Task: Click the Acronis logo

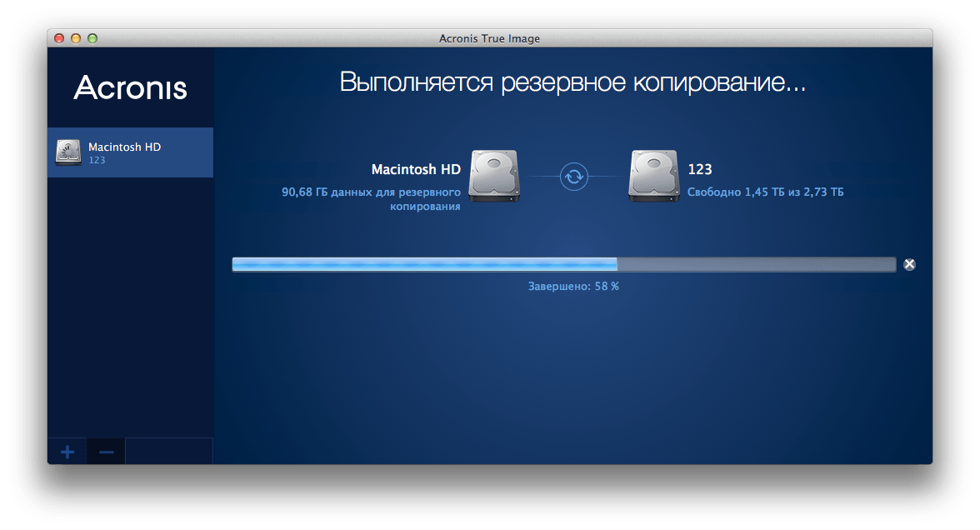Action: click(x=130, y=87)
